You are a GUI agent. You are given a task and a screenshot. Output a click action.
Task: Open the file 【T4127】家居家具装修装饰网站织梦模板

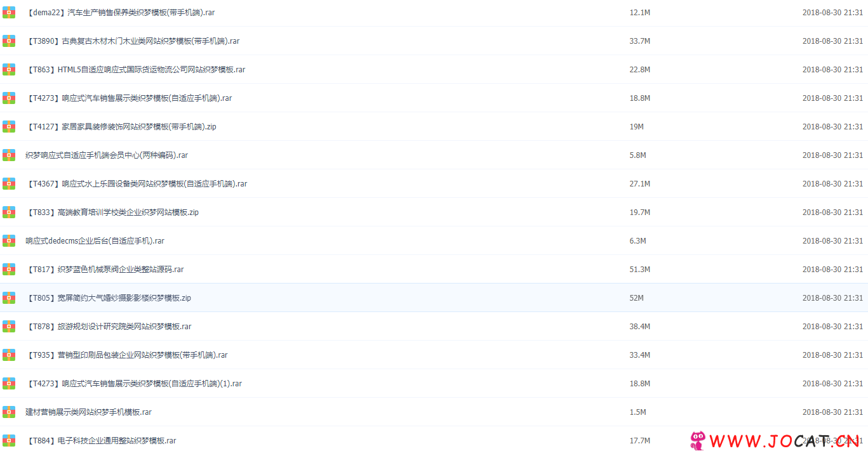pos(121,127)
